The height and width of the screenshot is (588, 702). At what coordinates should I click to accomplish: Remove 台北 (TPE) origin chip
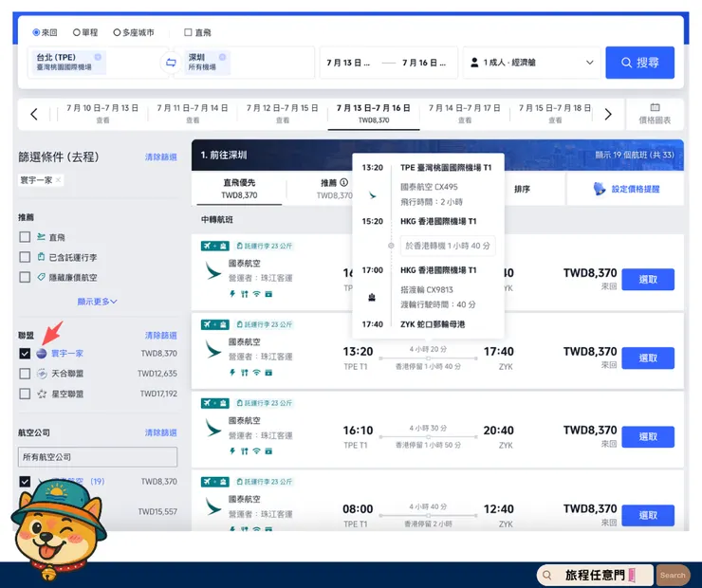coord(98,57)
